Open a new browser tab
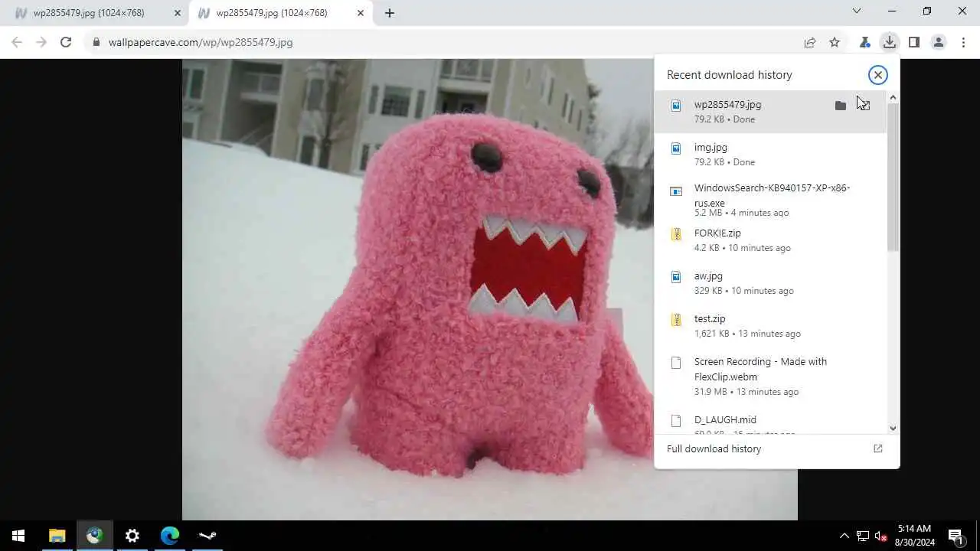Viewport: 980px width, 551px height. 390,13
